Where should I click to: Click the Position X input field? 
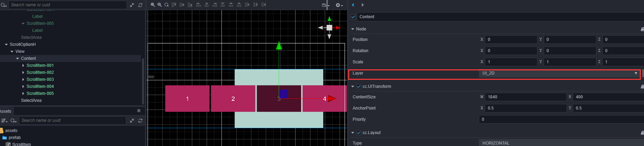pos(511,40)
